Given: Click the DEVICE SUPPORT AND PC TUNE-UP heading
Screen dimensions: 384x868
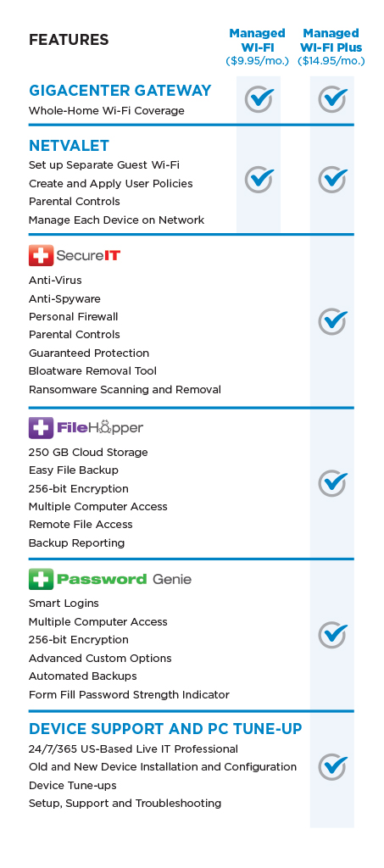Looking at the screenshot, I should coord(165,728).
